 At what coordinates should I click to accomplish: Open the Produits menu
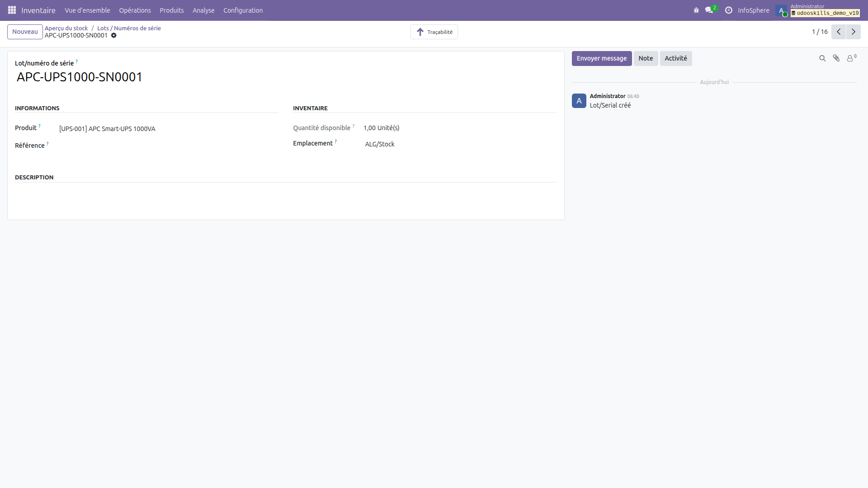(171, 10)
